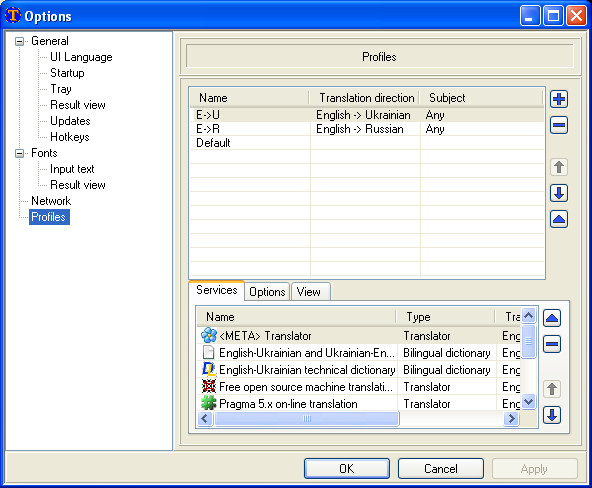Screen dimensions: 592x488
Task: Click the services list horizontal scrollbar thumb
Action: coord(307,418)
